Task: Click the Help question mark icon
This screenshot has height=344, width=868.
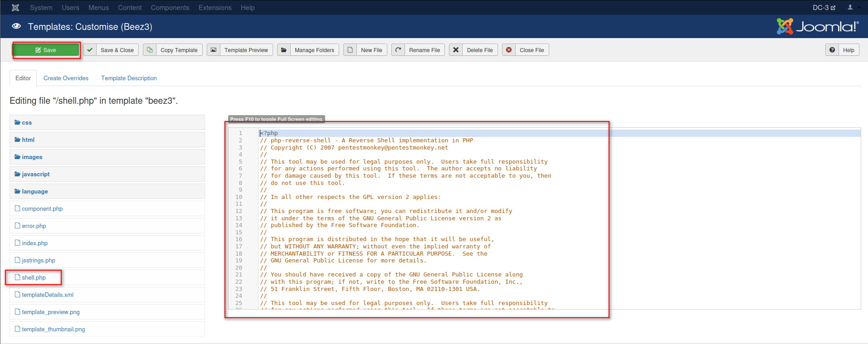Action: point(832,50)
